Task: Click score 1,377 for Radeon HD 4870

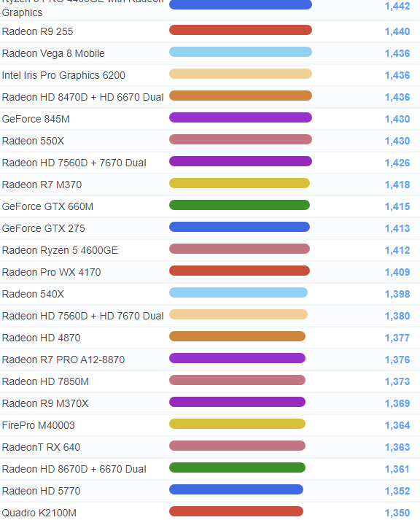Action: point(397,338)
